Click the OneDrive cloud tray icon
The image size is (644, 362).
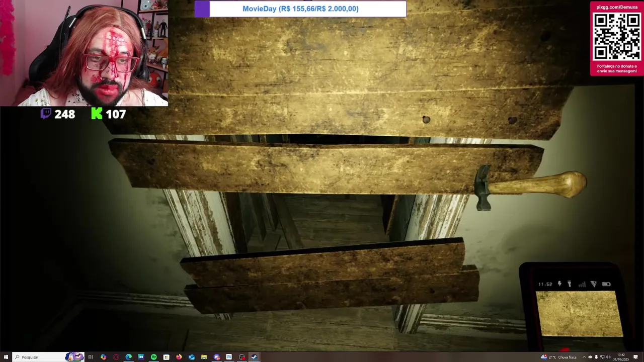[x=590, y=357]
